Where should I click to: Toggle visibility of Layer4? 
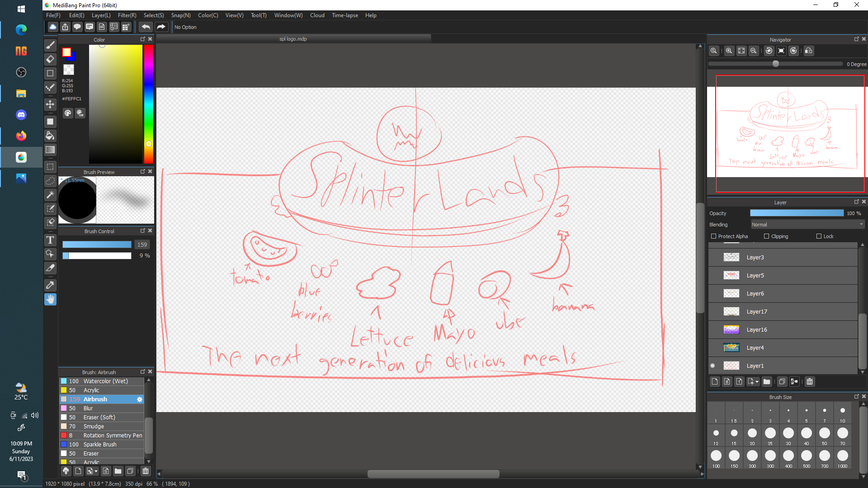pos(713,348)
